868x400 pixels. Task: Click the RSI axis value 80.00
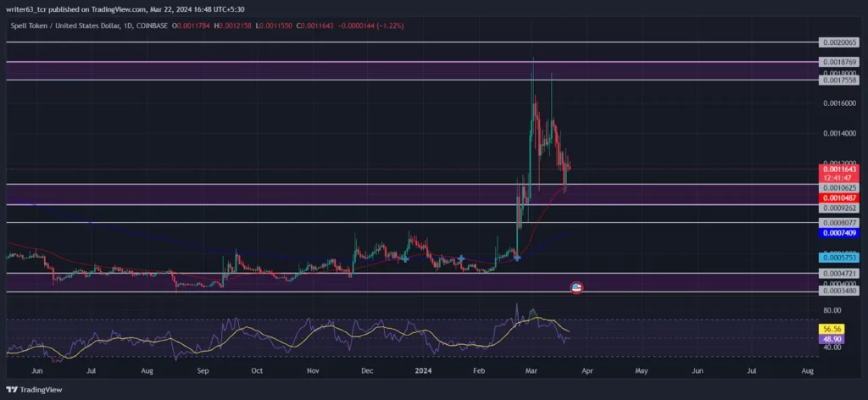[832, 310]
